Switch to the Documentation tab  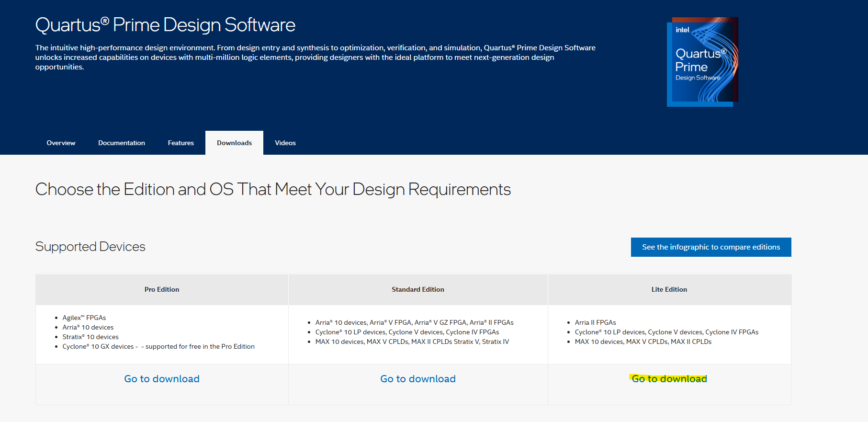122,143
